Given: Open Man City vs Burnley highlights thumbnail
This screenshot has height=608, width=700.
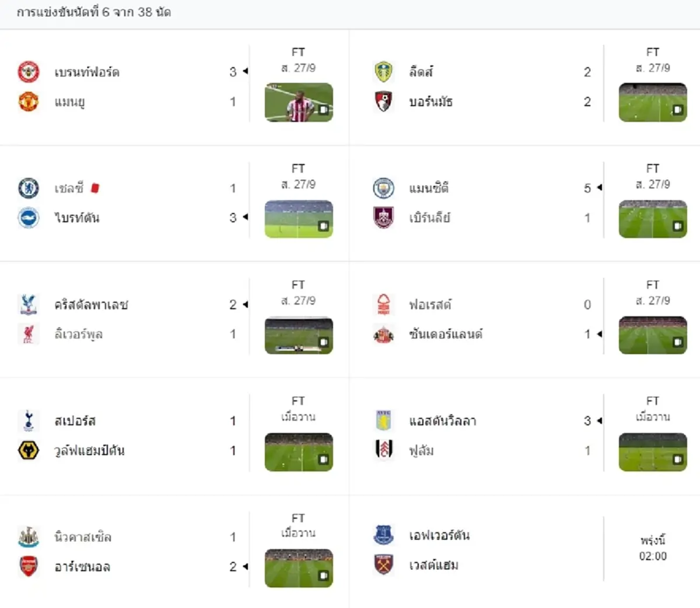Looking at the screenshot, I should (x=653, y=219).
